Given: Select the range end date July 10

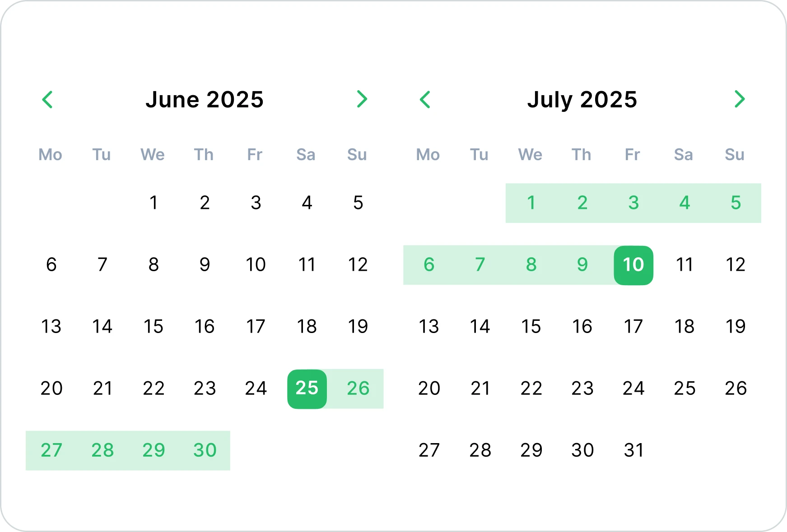Looking at the screenshot, I should pos(633,265).
